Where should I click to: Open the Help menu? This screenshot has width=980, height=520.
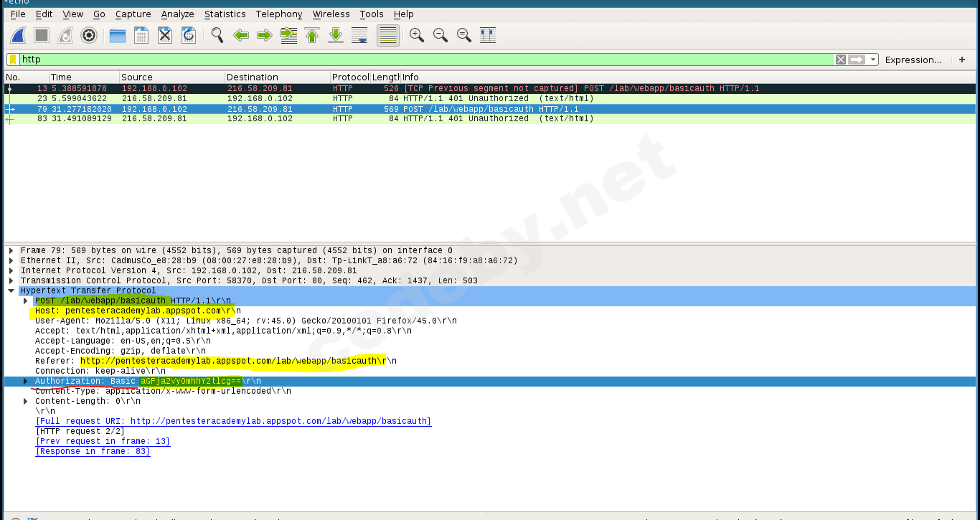click(403, 14)
